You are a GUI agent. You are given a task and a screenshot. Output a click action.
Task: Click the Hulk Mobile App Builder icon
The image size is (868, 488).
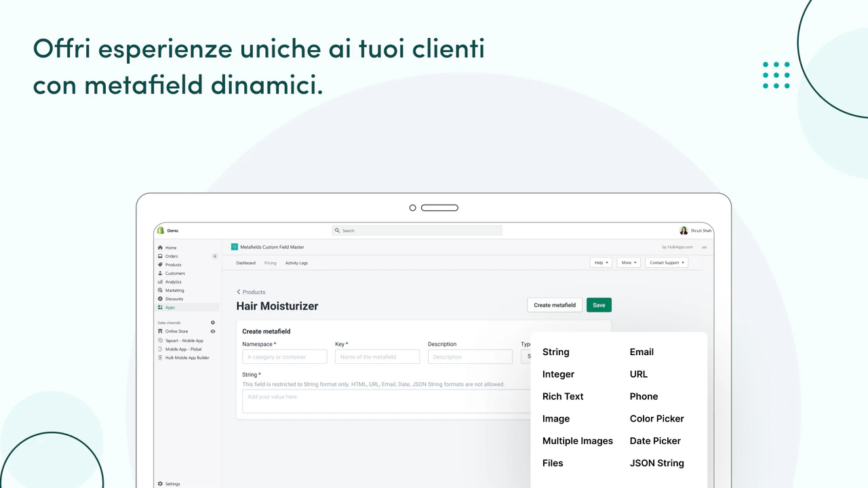(160, 357)
